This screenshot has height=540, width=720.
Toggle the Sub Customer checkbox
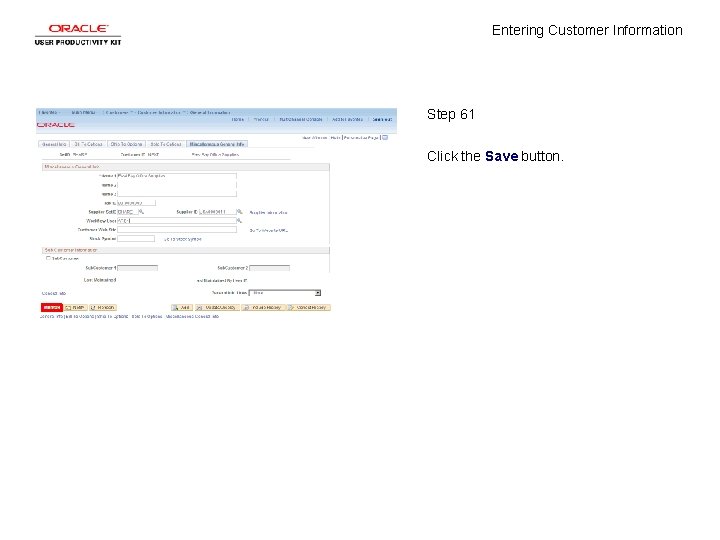click(48, 258)
